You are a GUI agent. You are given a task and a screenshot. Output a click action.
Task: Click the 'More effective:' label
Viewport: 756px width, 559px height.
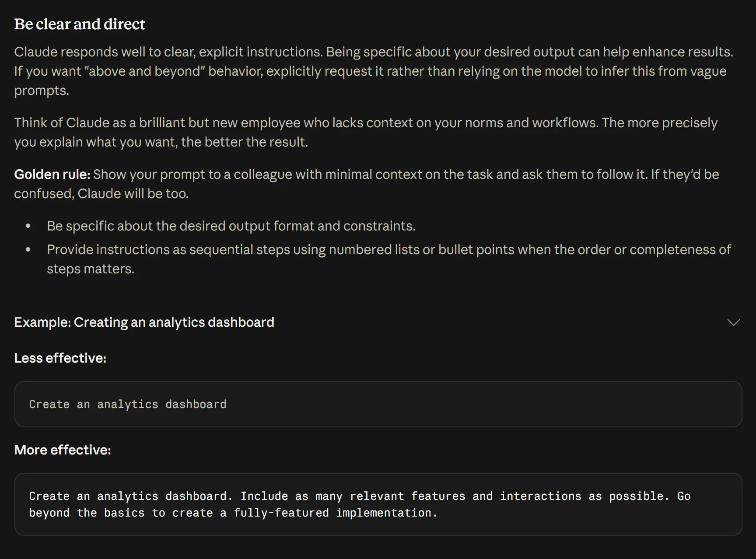coord(63,450)
